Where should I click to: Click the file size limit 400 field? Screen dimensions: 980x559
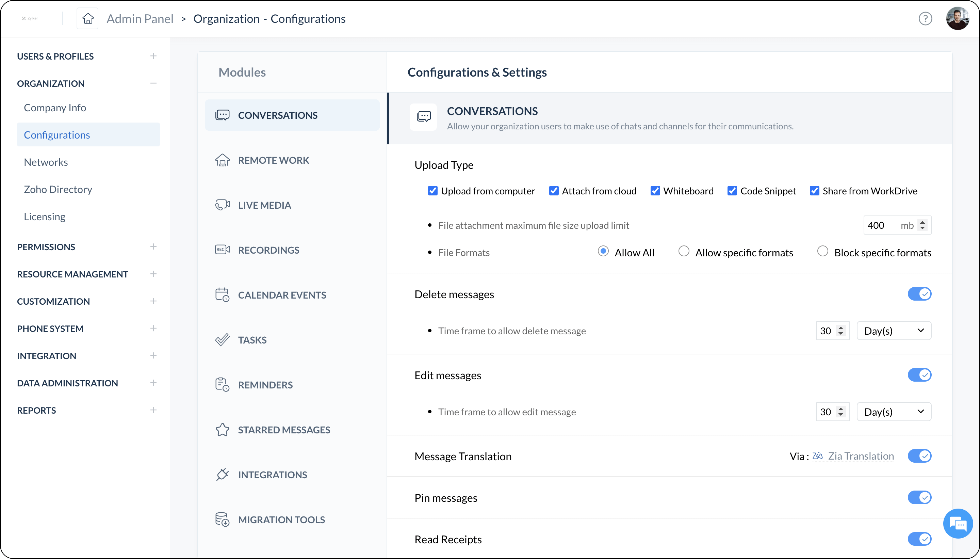coord(879,225)
